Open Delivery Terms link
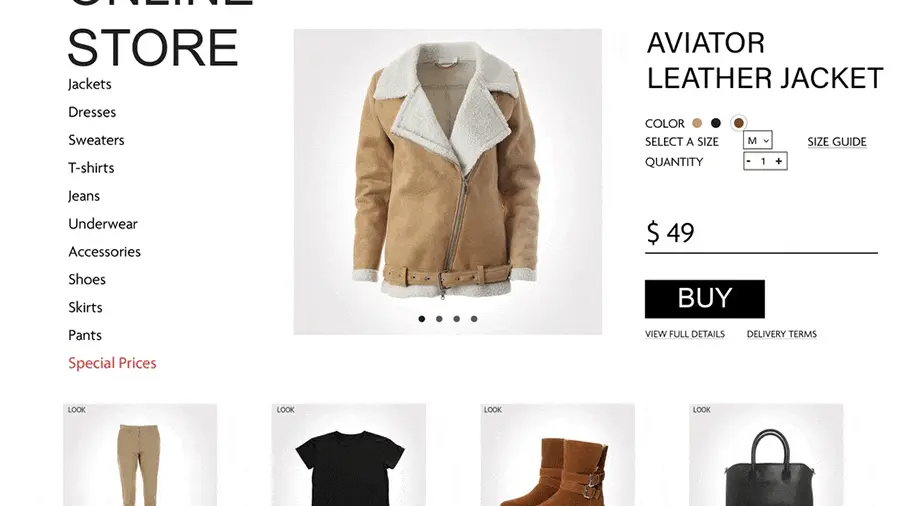 coord(782,334)
